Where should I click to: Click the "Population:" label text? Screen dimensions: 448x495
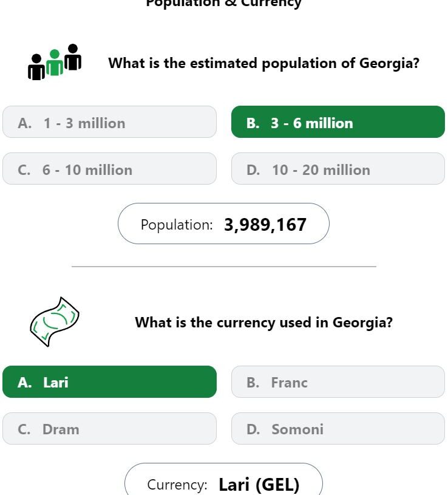(177, 225)
